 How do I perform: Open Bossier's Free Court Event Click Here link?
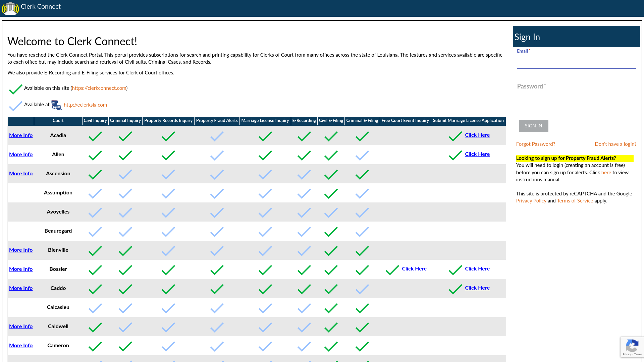(x=414, y=269)
